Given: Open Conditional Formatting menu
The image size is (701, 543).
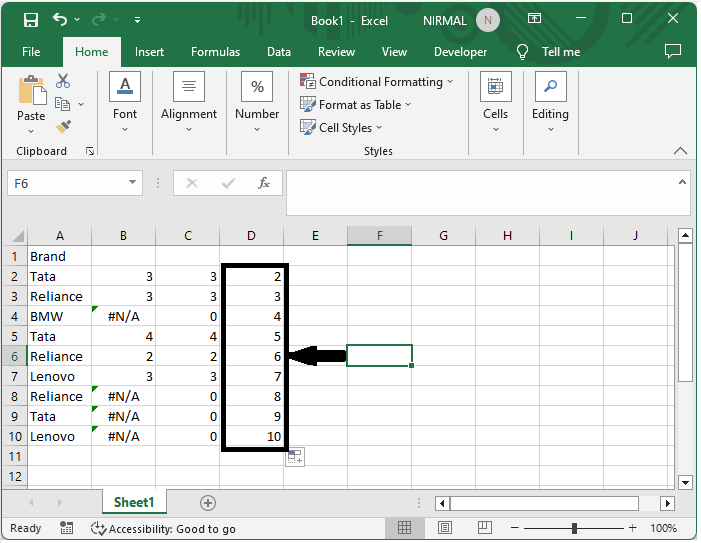Looking at the screenshot, I should coord(377,82).
